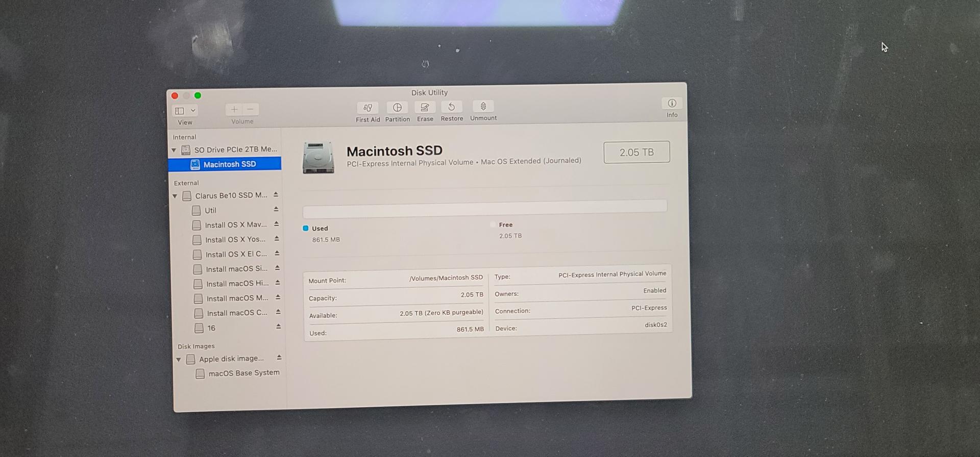
Task: Collapse the Apple disk image disclosure triangle
Action: point(179,360)
